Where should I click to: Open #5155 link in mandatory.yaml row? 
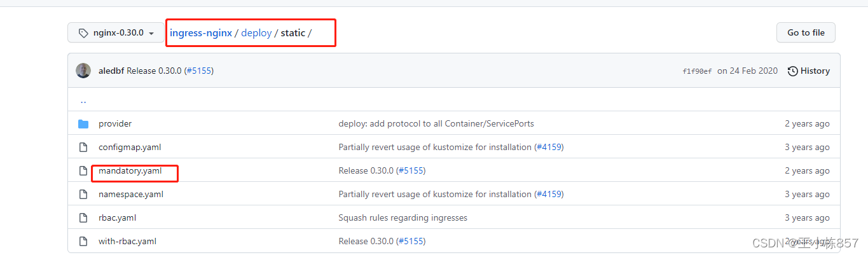point(411,170)
